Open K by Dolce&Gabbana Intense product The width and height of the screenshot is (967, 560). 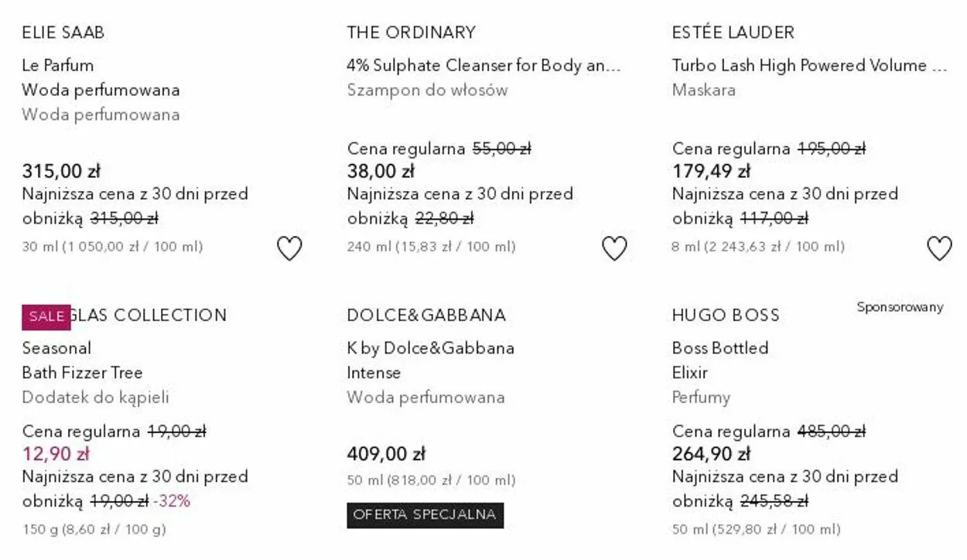point(430,360)
